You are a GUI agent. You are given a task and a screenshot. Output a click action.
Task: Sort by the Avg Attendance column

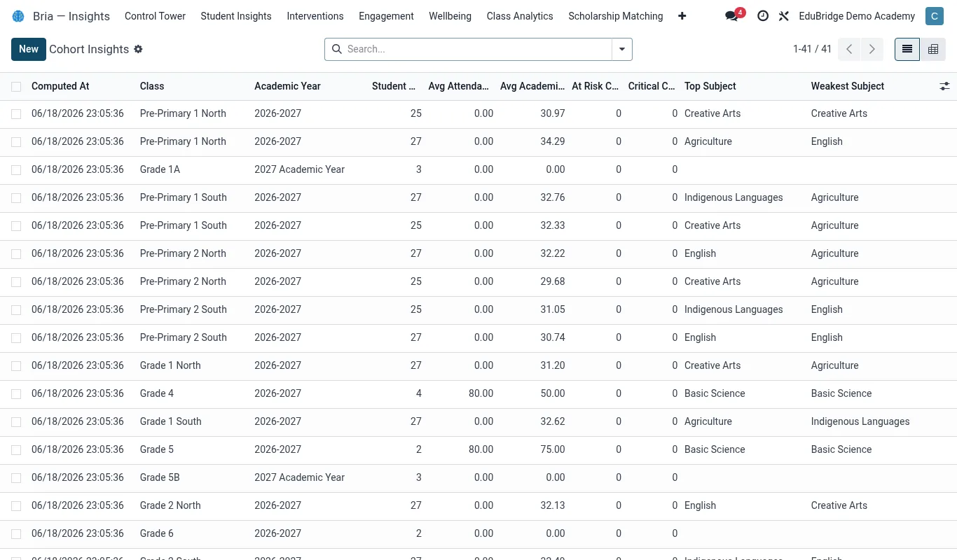(459, 86)
